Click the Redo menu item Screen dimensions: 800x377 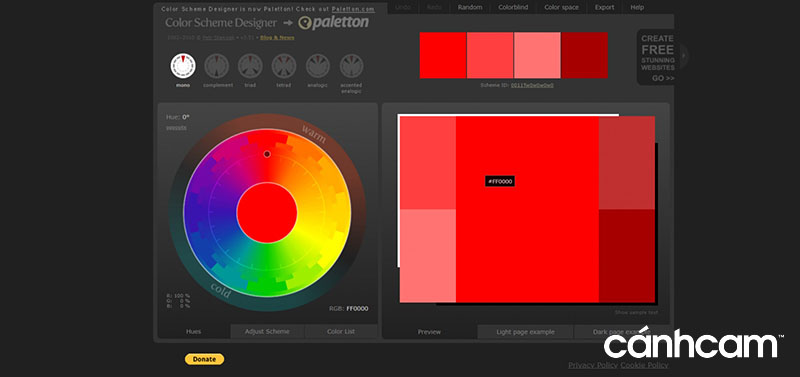point(434,7)
